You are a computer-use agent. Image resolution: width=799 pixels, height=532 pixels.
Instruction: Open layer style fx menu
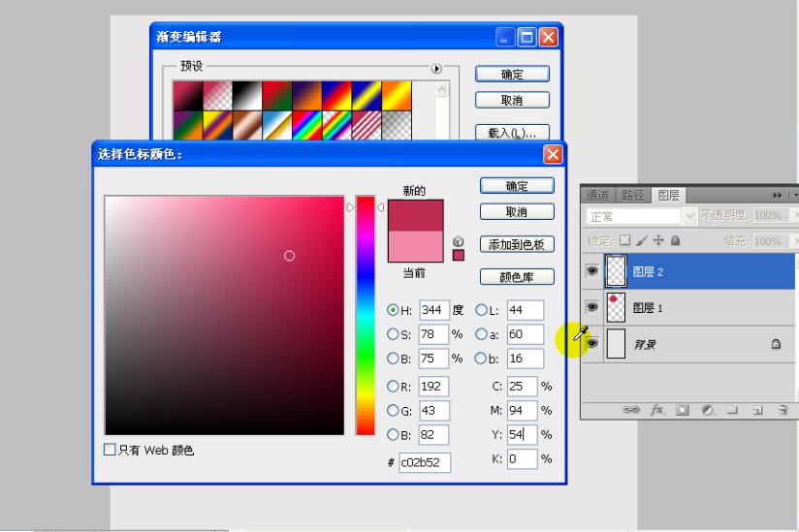657,410
